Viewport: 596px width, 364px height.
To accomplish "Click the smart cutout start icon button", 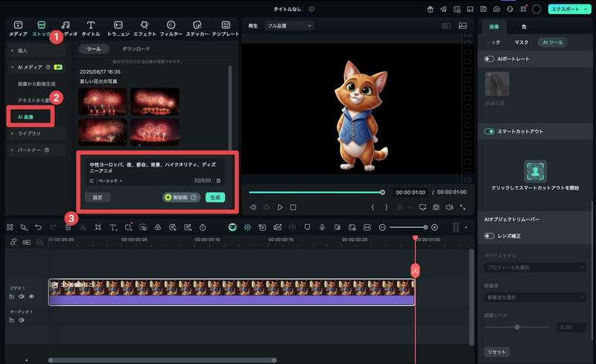I will pos(535,171).
